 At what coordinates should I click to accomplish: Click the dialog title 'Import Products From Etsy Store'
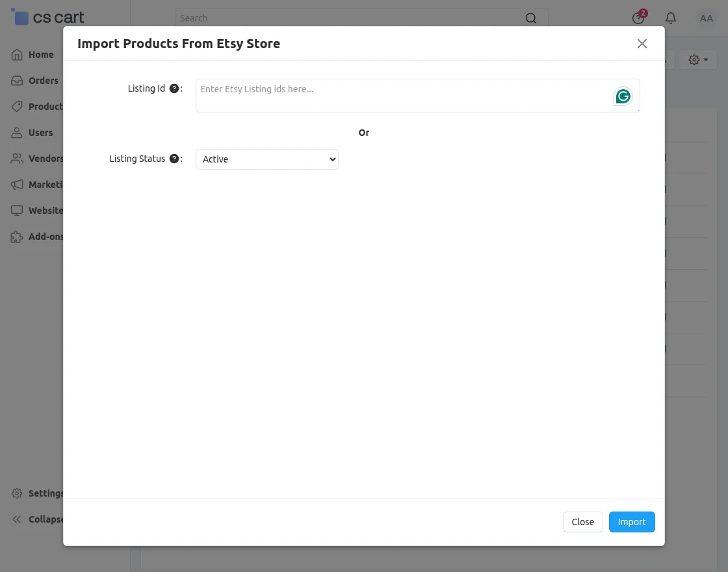(x=179, y=44)
